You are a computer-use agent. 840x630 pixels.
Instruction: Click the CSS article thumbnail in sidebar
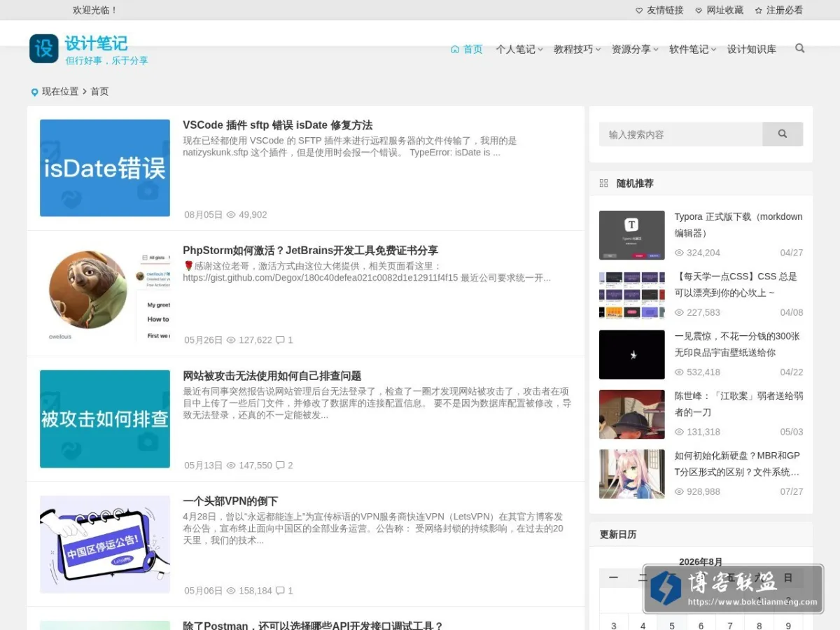pos(632,295)
